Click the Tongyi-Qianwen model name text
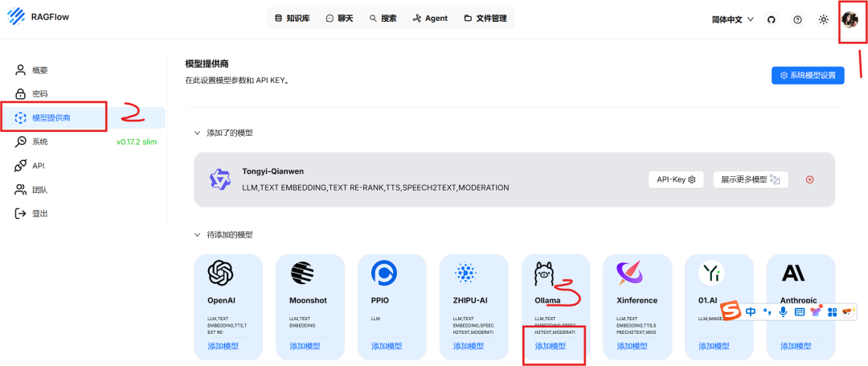Screen dimensions: 868x366 [x=273, y=171]
